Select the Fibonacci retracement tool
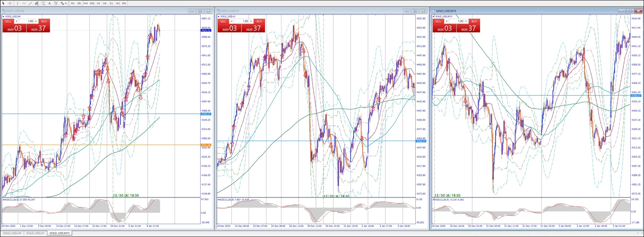 click(43, 3)
